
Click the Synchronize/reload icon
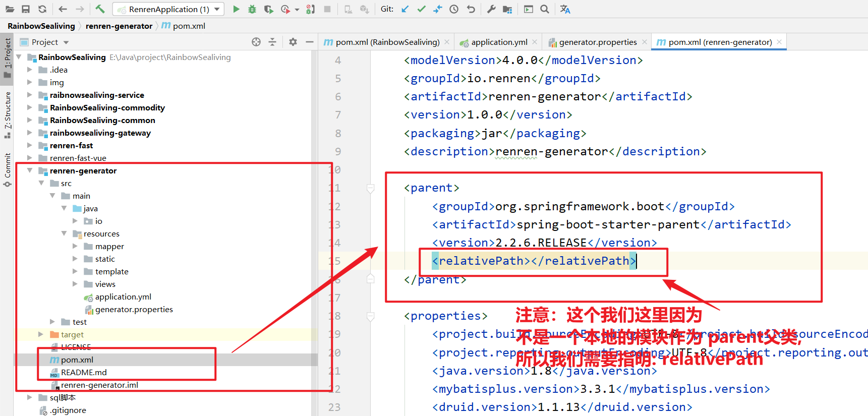coord(42,9)
